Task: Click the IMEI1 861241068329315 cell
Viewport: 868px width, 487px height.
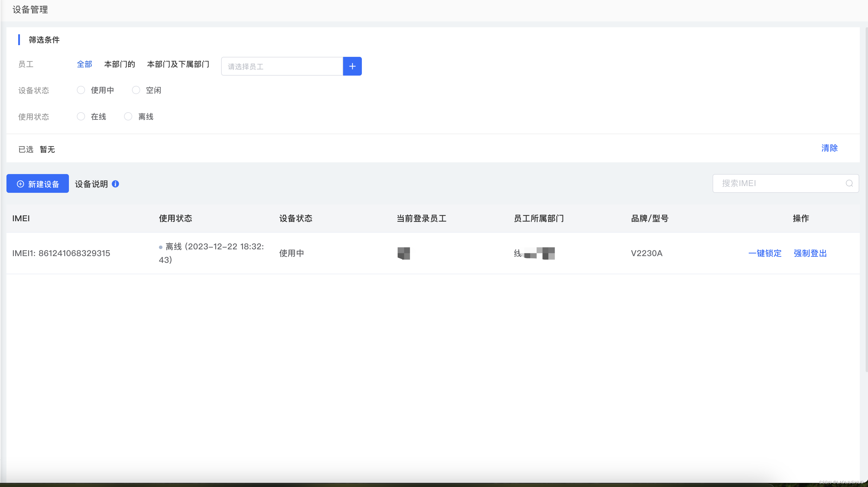Action: (61, 253)
